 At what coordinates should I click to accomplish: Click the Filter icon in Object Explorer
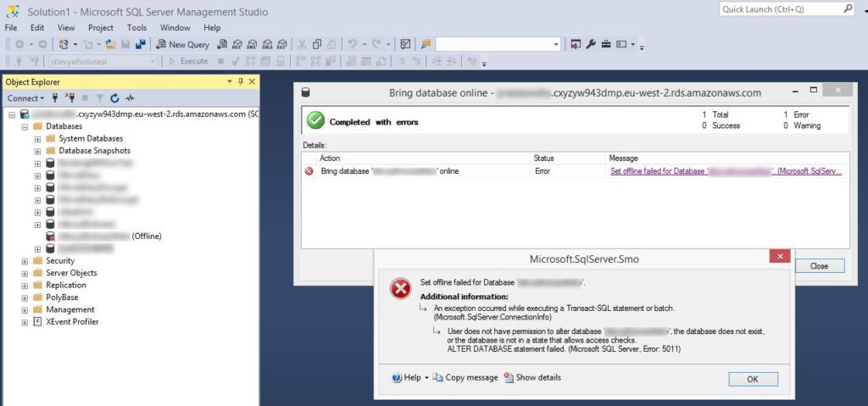[100, 98]
